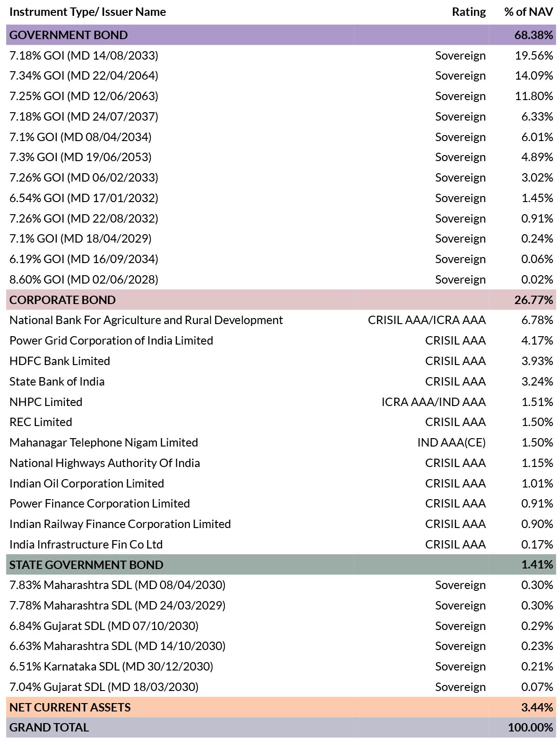Select 7.18% GOI (MD 14/08/2033) entry
The image size is (560, 745).
point(84,55)
